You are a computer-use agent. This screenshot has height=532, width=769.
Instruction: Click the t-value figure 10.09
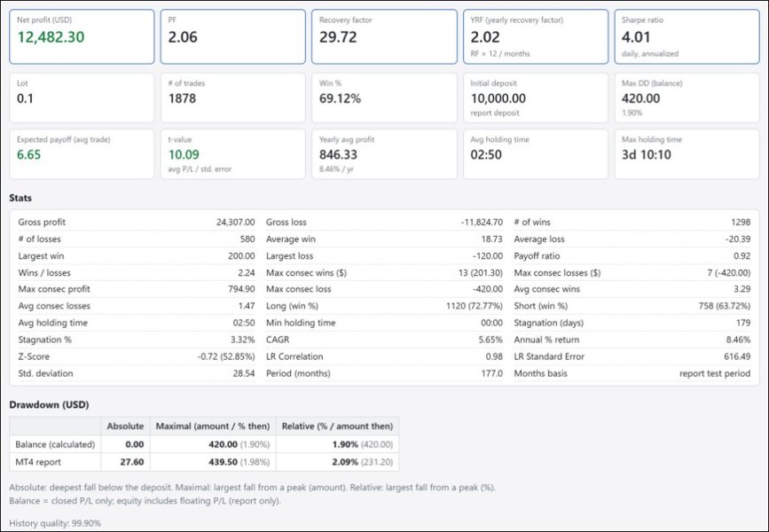(x=184, y=155)
